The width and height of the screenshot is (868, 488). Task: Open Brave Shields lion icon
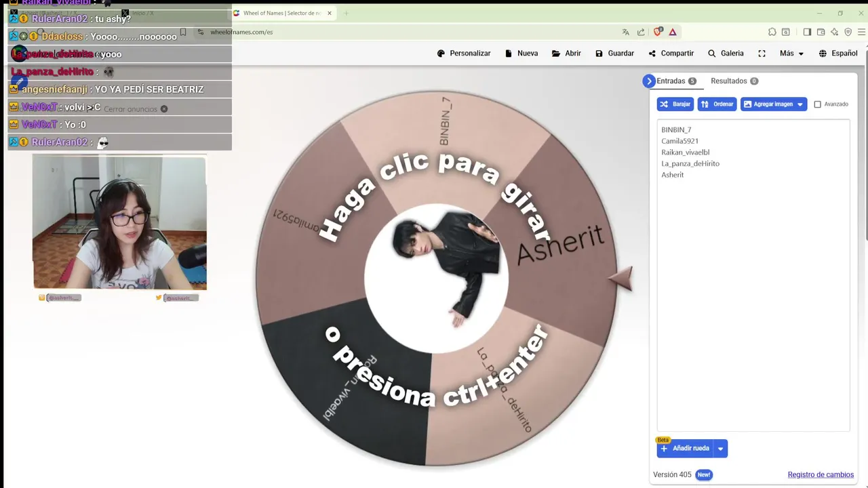click(x=657, y=32)
